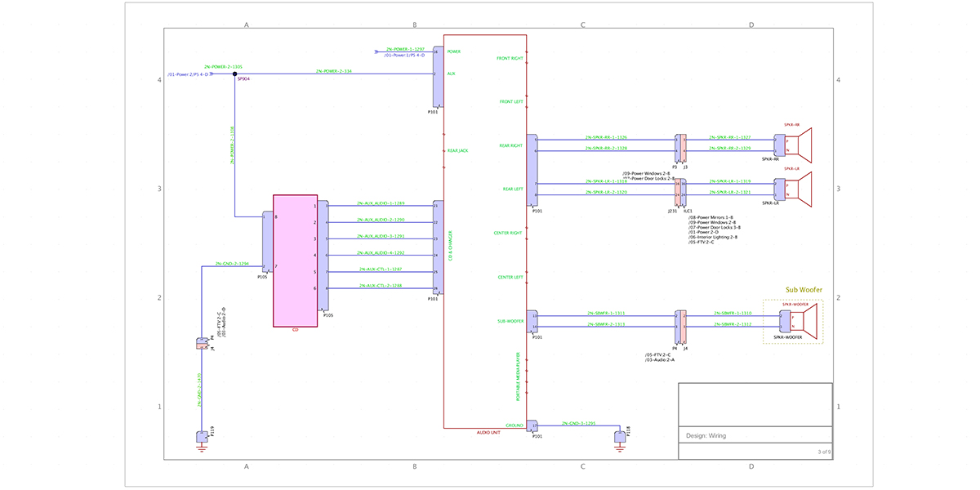The image size is (980, 490).
Task: Select wire label 2N-POWER-1-1297
Action: pyautogui.click(x=406, y=49)
